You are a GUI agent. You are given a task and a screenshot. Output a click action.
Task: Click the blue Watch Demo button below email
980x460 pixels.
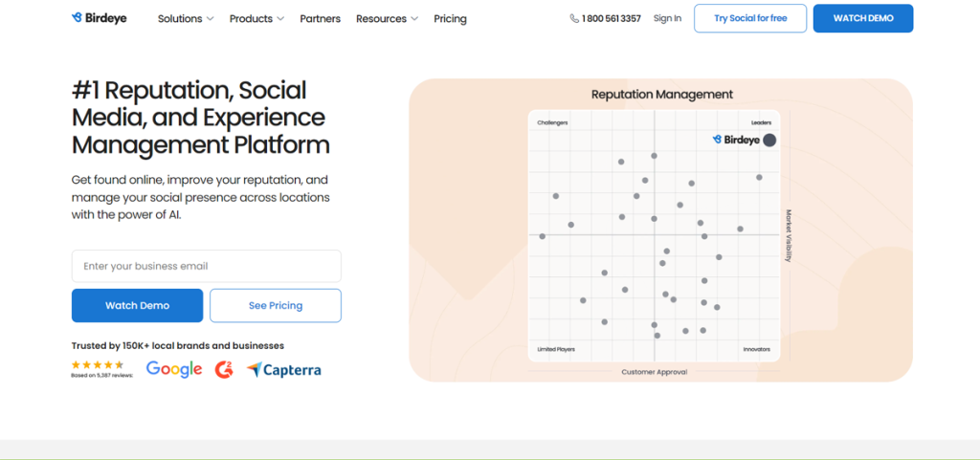click(x=137, y=305)
